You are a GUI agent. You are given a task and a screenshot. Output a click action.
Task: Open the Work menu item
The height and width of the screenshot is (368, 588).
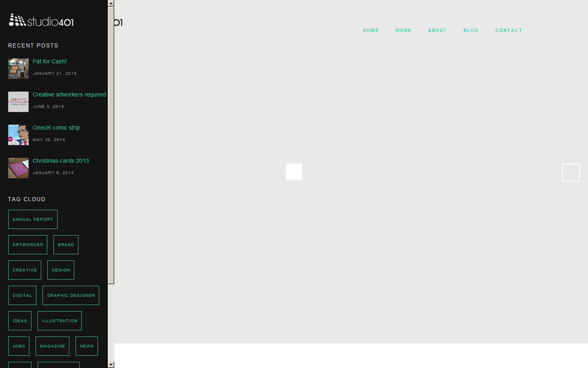pyautogui.click(x=403, y=30)
